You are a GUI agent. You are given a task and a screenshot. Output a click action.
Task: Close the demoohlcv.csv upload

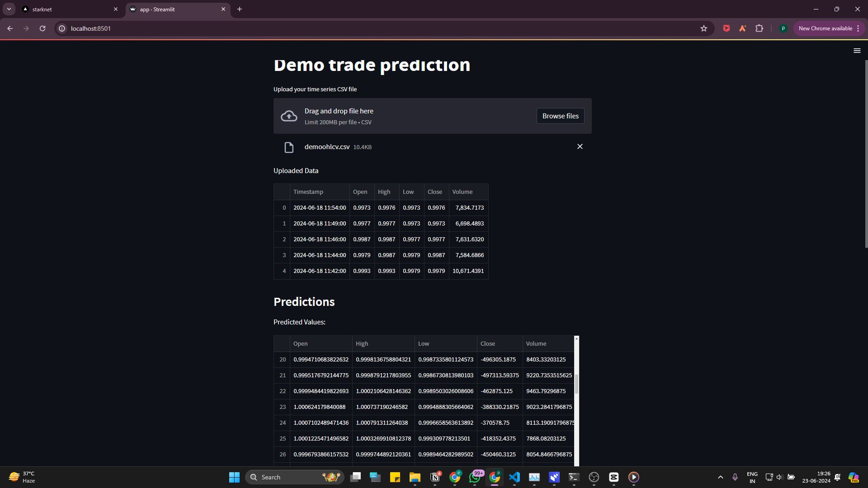pyautogui.click(x=580, y=146)
